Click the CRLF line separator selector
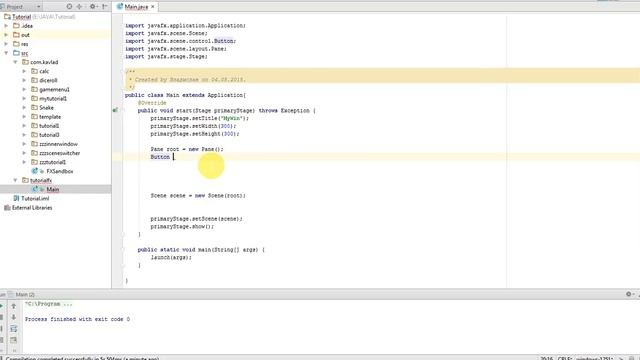Viewport: 640px width, 360px height. (565, 358)
